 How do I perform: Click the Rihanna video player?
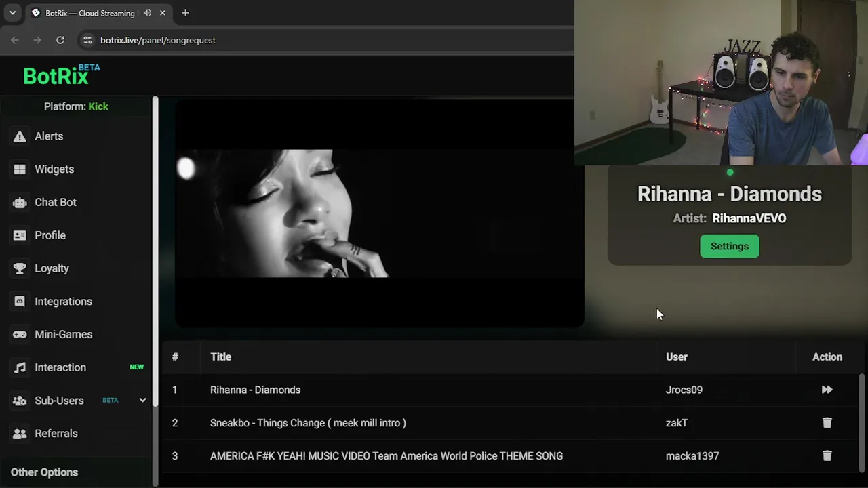pos(380,213)
